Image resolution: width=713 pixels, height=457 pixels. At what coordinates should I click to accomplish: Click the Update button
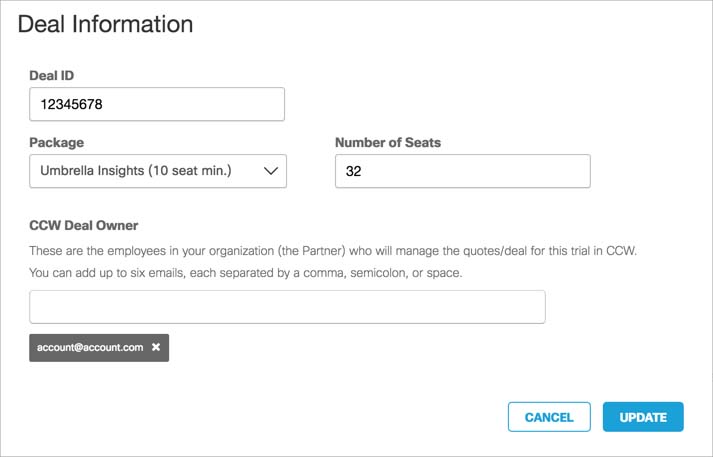(x=643, y=417)
